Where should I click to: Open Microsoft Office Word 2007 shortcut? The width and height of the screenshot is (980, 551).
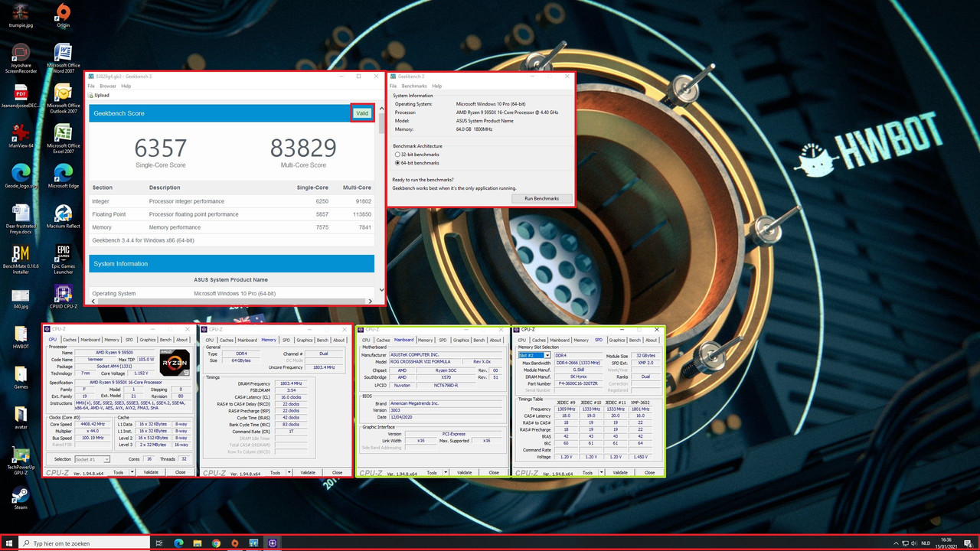pyautogui.click(x=64, y=59)
